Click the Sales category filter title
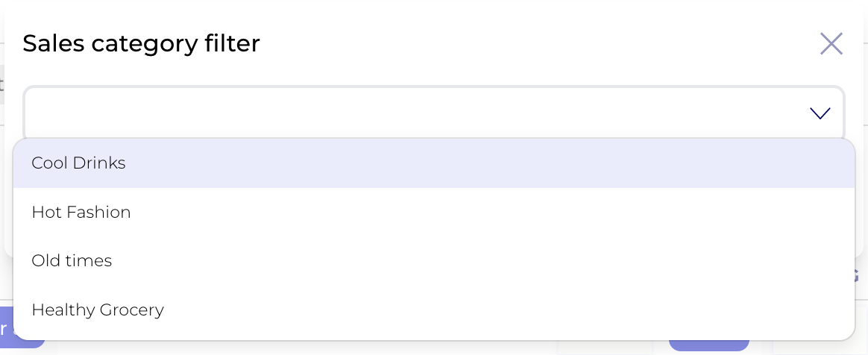The width and height of the screenshot is (868, 355). point(141,43)
